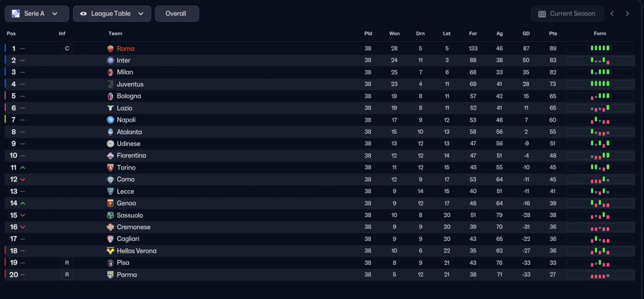644x299 pixels.
Task: Click the Hellas Verona badge icon
Action: (x=111, y=251)
